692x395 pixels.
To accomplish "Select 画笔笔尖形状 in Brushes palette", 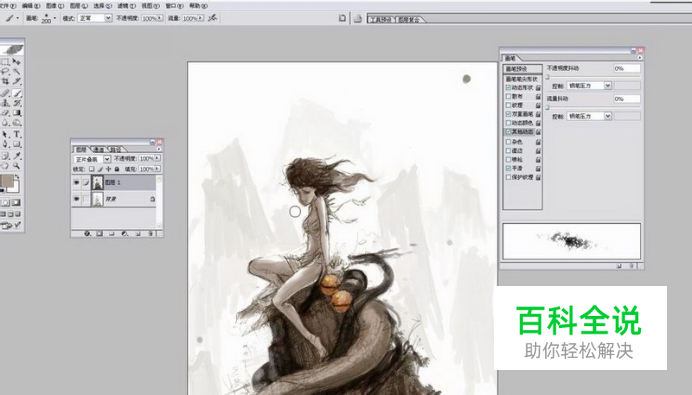I will tap(523, 79).
